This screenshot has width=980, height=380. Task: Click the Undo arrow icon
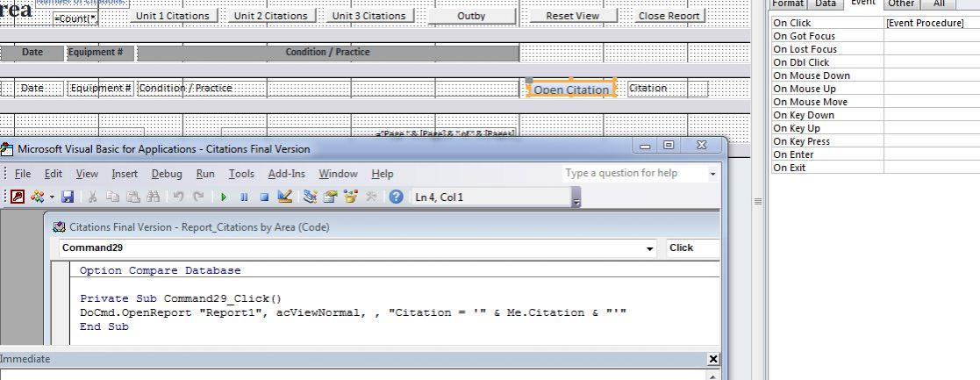(178, 197)
